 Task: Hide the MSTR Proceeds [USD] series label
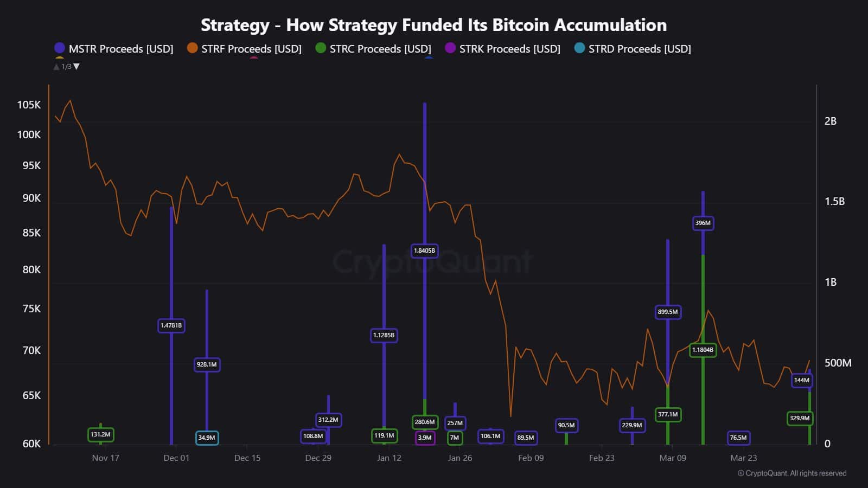point(121,49)
